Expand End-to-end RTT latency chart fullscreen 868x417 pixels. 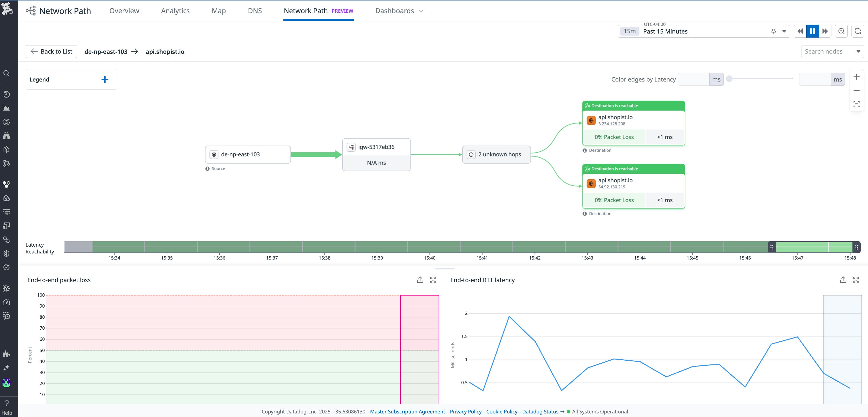[x=856, y=280]
